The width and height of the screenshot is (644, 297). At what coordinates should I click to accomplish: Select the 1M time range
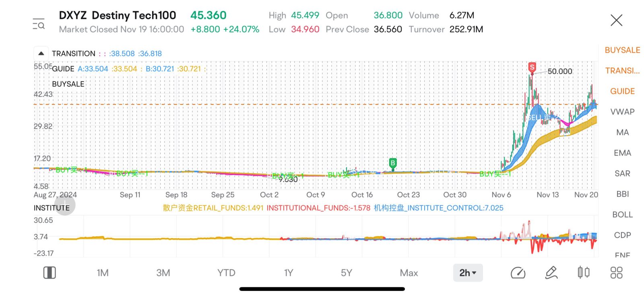pos(103,273)
